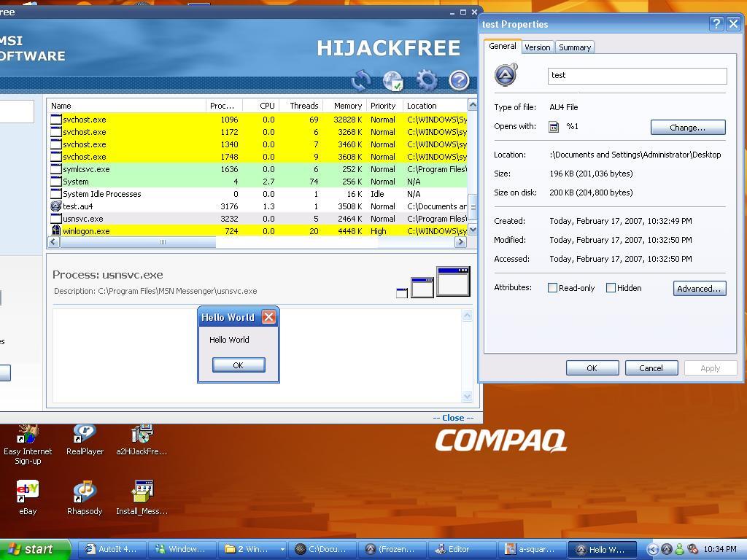Click the -- Close -- link in HiJackFree

pos(453,418)
